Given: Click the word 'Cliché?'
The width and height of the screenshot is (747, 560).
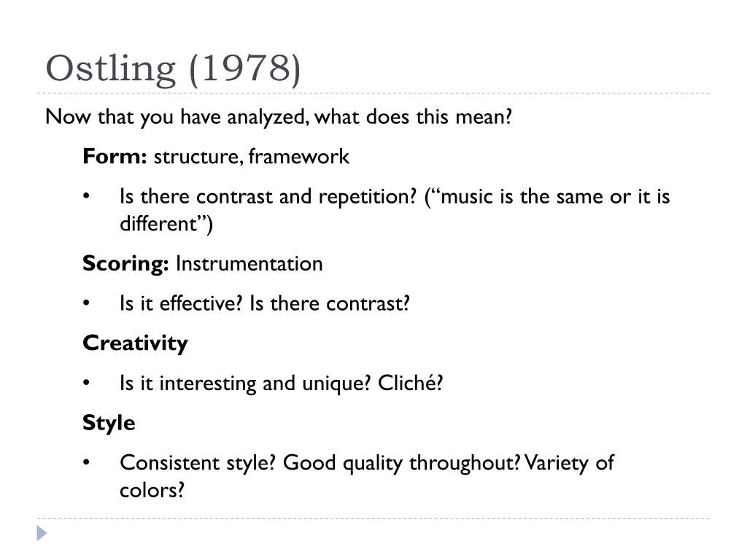Looking at the screenshot, I should point(411,383).
